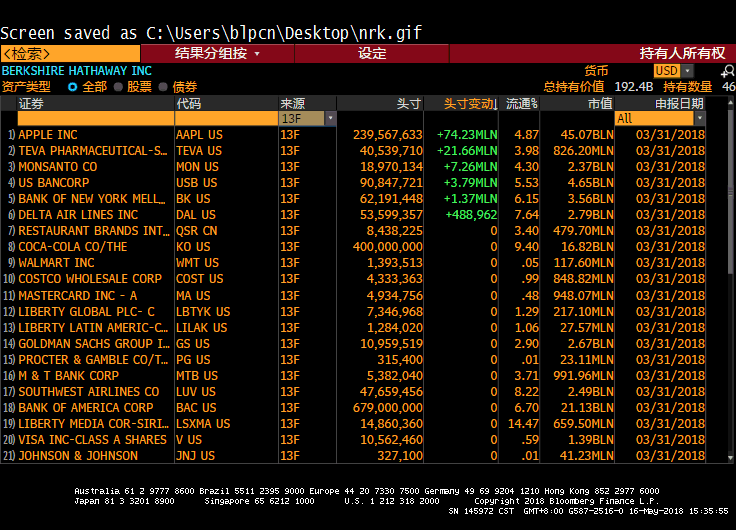Click the 代码 filter input field
Viewport: 736px width, 530px height.
tap(226, 118)
